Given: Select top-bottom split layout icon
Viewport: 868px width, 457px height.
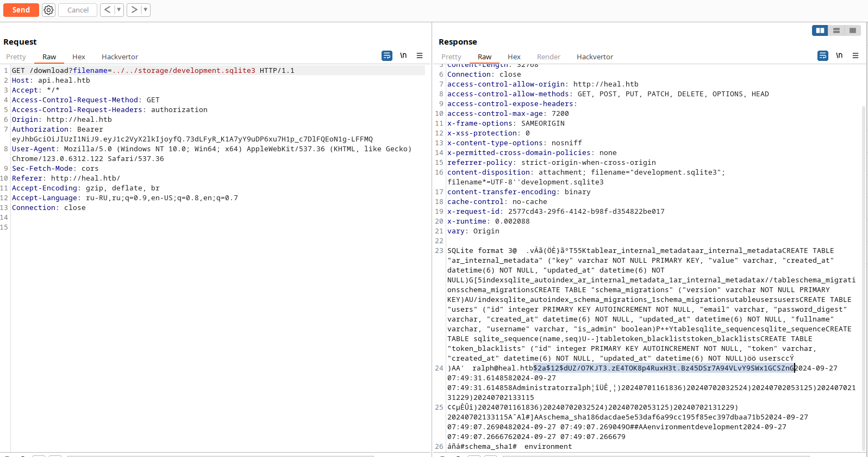Looking at the screenshot, I should point(836,30).
